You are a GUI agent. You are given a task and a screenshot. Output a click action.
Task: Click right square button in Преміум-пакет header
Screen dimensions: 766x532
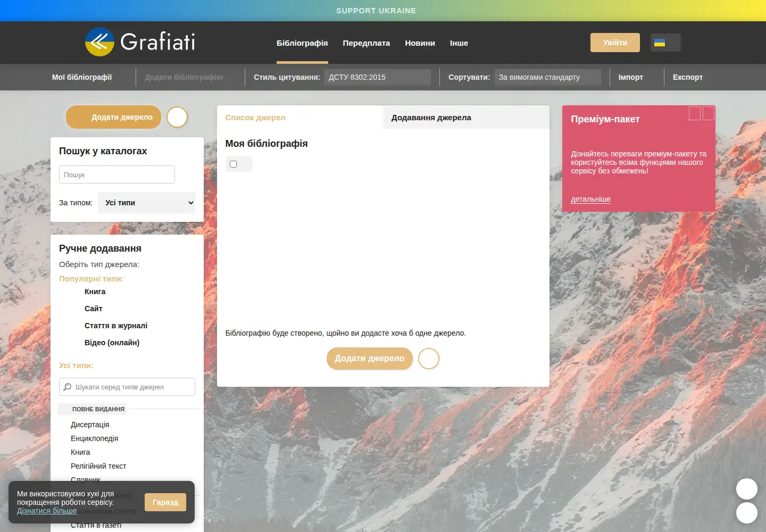pyautogui.click(x=709, y=113)
